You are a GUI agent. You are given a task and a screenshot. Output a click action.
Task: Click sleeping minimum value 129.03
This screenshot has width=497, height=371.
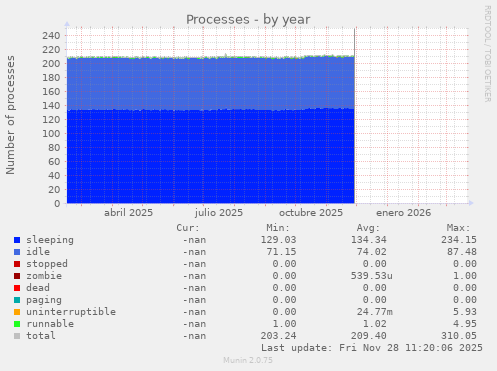click(278, 240)
